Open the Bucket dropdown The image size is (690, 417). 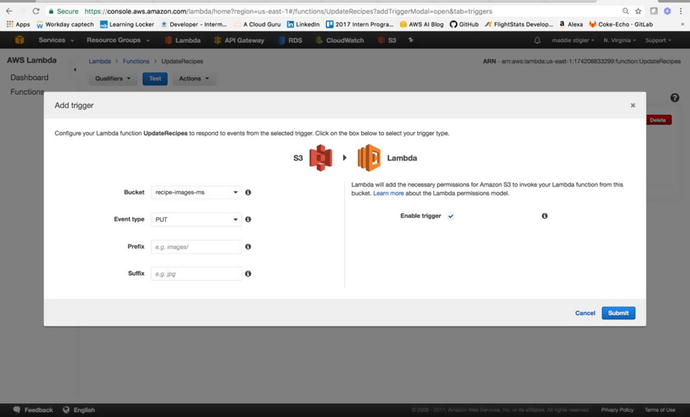(x=195, y=192)
